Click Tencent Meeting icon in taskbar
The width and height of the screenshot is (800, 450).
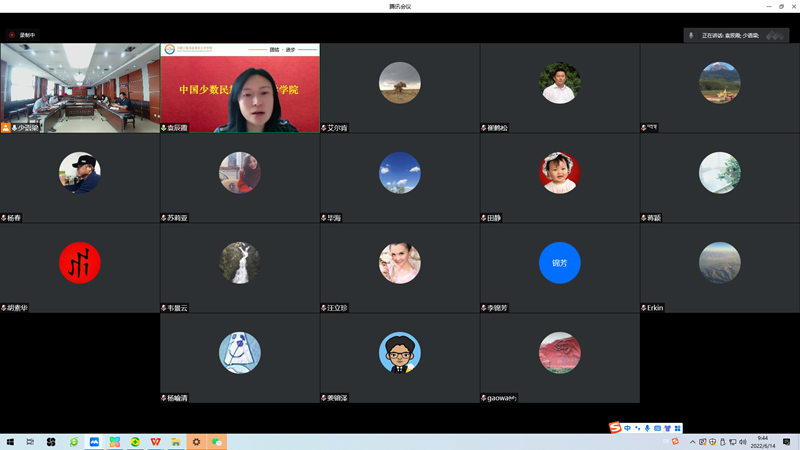click(x=94, y=442)
